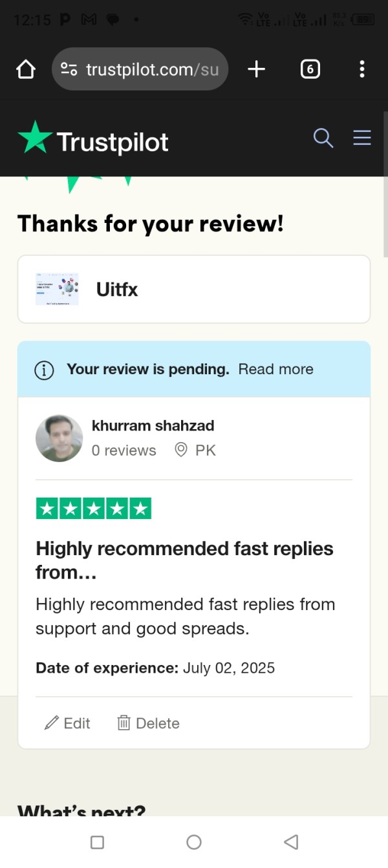388x868 pixels.
Task: Tap the trustpilot.com address bar
Action: pos(152,69)
